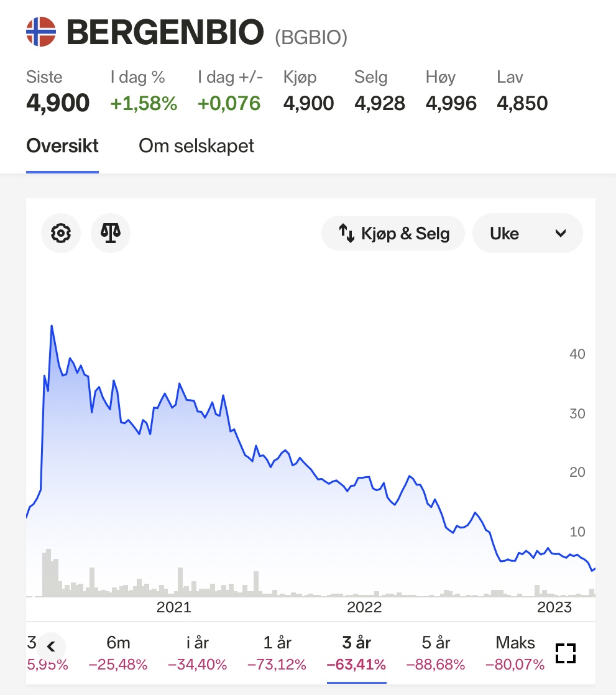Select the i år time range
616x695 pixels.
(x=198, y=653)
